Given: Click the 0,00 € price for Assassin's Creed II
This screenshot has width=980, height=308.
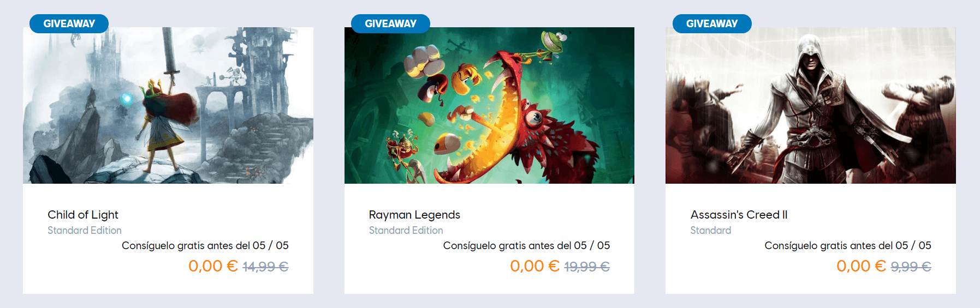Looking at the screenshot, I should pyautogui.click(x=861, y=266).
